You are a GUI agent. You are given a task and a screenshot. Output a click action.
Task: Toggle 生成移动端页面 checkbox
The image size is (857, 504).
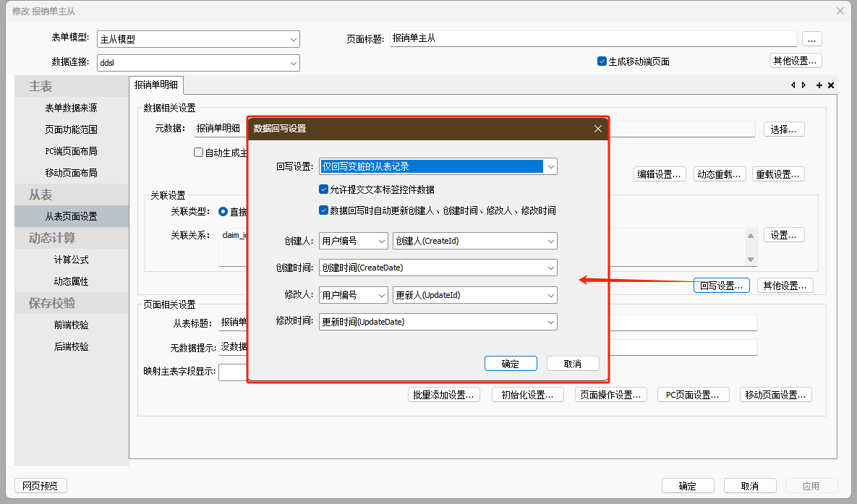pos(602,61)
